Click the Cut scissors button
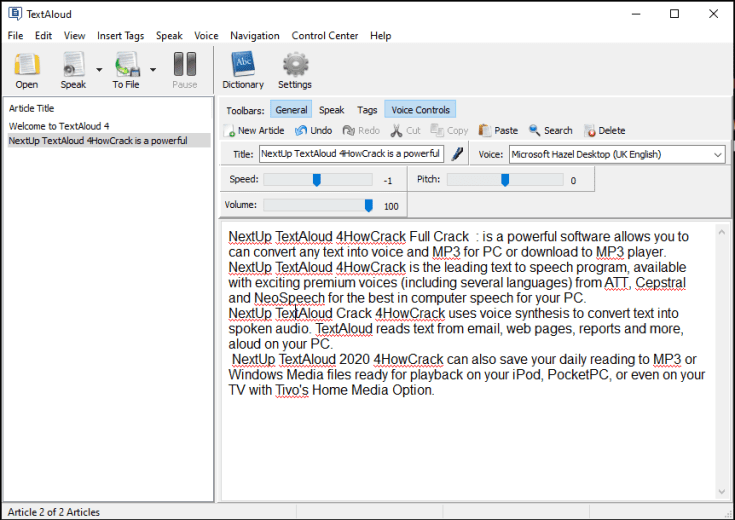The width and height of the screenshot is (735, 520). pos(405,130)
